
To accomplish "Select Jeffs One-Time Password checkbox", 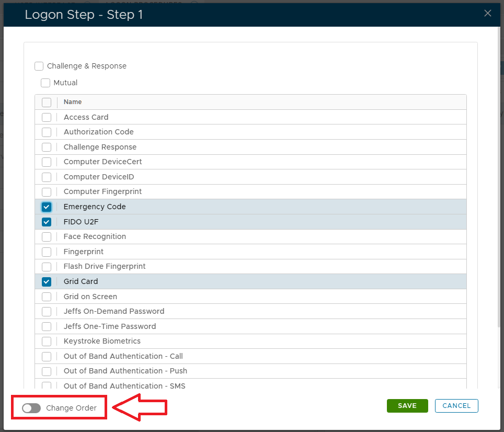I will click(x=47, y=326).
